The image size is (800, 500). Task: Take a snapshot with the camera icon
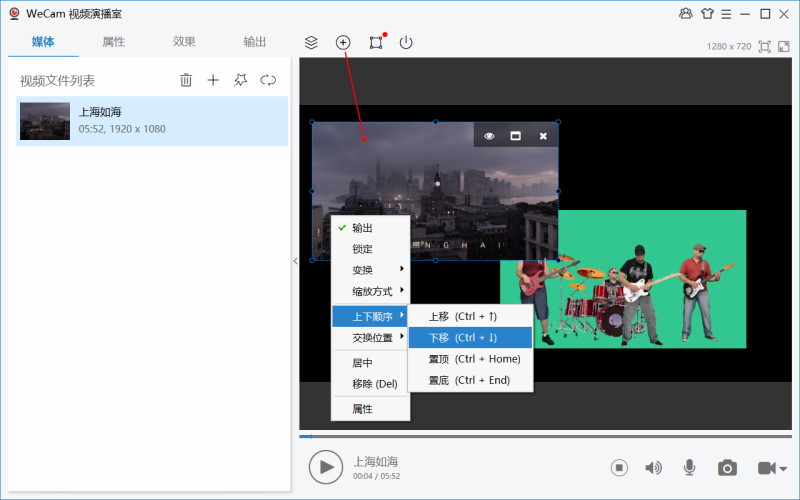pyautogui.click(x=727, y=467)
